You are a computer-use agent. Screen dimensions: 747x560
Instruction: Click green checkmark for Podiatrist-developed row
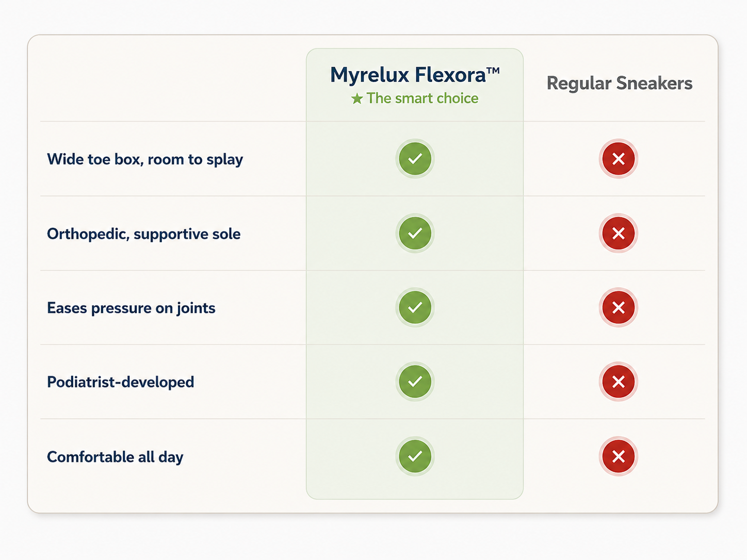point(415,382)
